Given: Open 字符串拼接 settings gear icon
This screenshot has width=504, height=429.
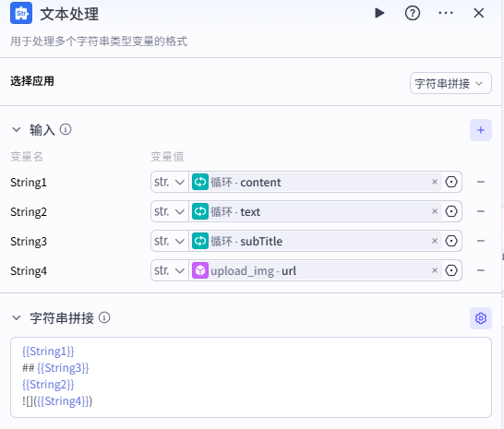Looking at the screenshot, I should [x=481, y=318].
